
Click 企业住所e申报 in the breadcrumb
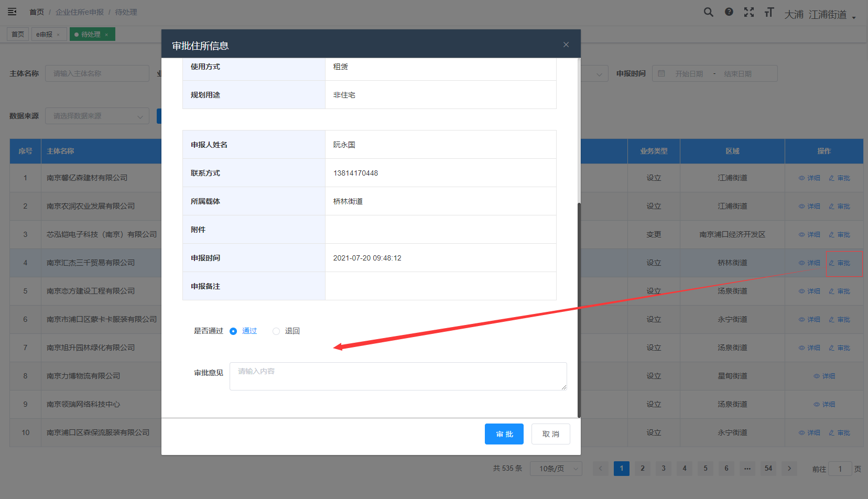(80, 12)
